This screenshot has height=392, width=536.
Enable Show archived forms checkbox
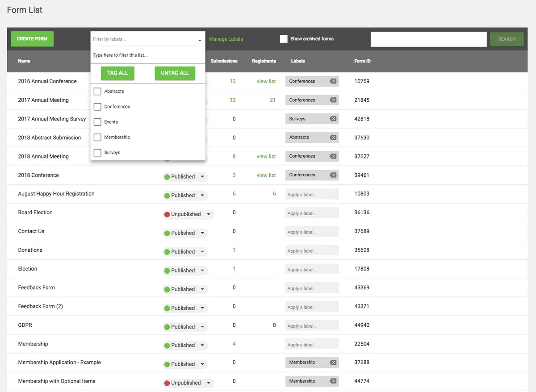284,39
